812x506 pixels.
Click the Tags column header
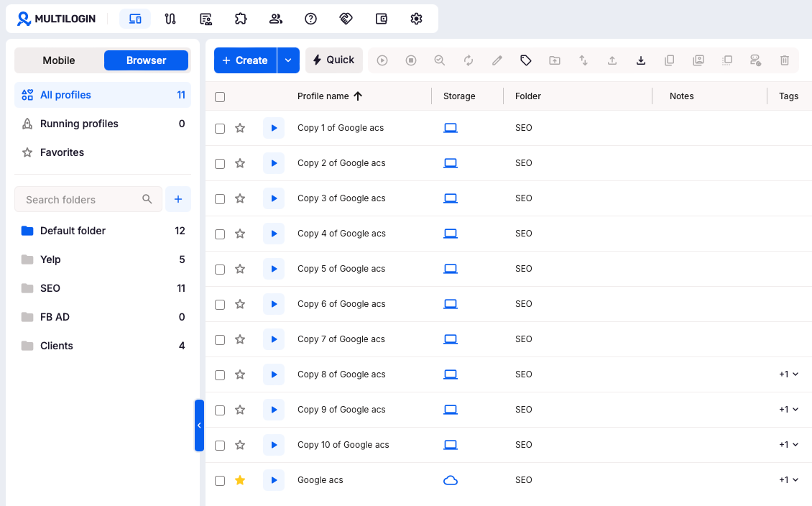[789, 96]
